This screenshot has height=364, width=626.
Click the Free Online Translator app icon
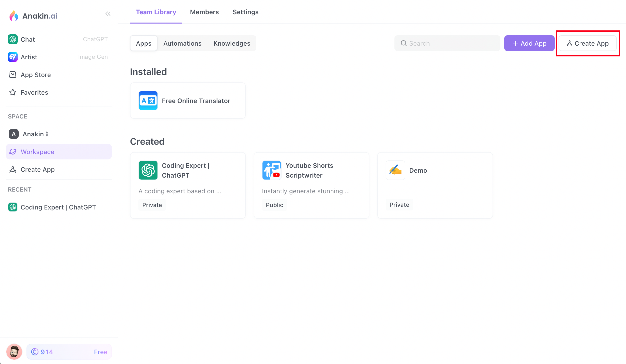click(x=148, y=101)
